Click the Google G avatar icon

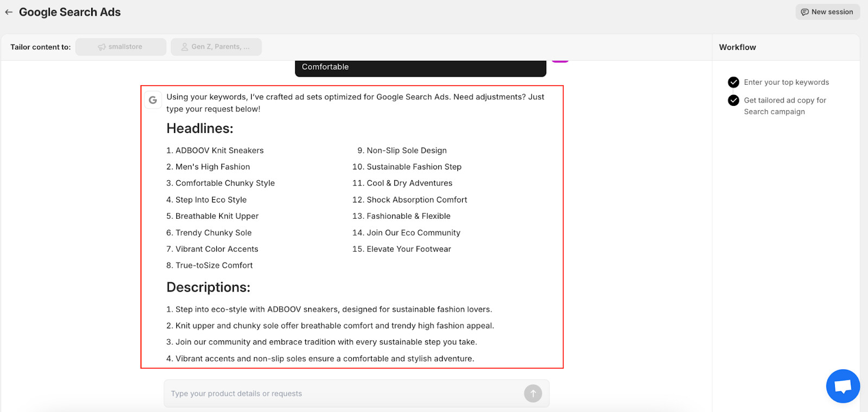[x=153, y=100]
